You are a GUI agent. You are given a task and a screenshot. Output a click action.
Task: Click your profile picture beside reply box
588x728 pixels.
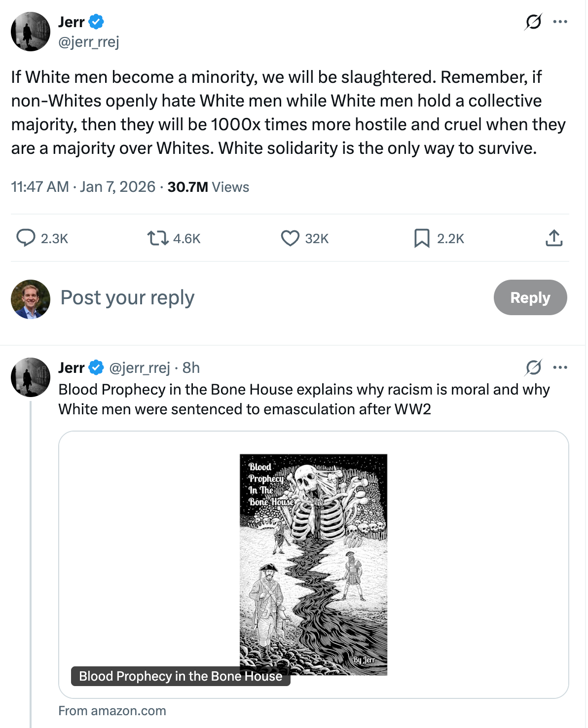pos(31,299)
